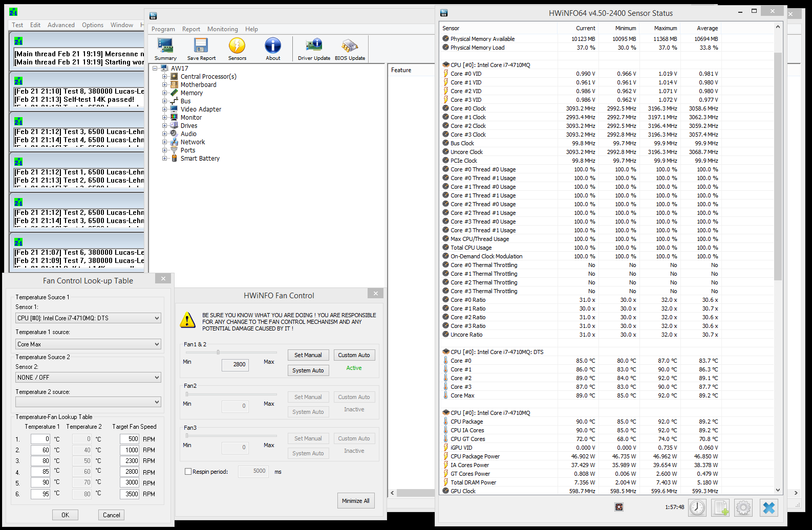Select the GPU Clock sensor row

pyautogui.click(x=580, y=491)
